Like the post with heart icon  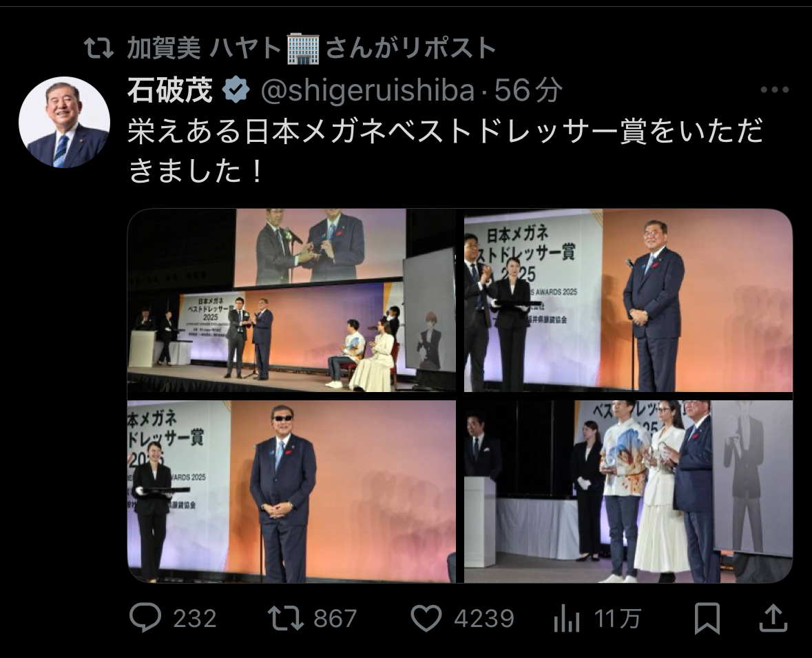pos(426,618)
